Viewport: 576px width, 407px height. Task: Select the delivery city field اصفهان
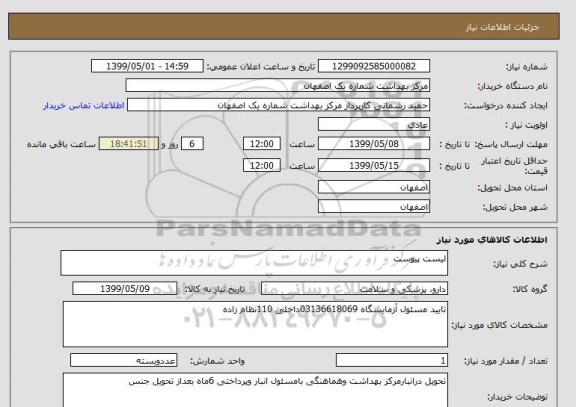click(374, 206)
